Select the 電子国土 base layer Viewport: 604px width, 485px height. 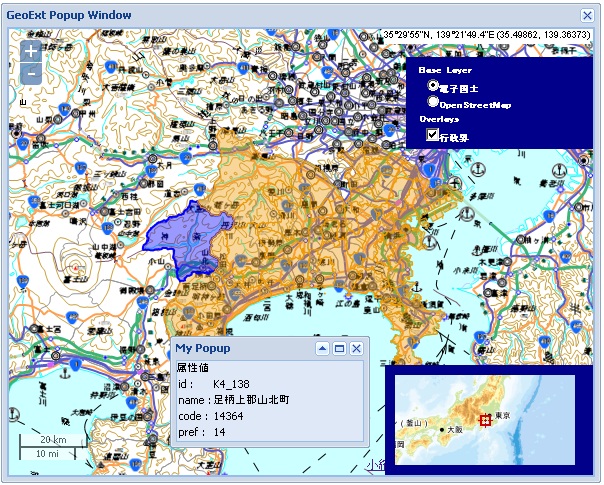[x=434, y=87]
